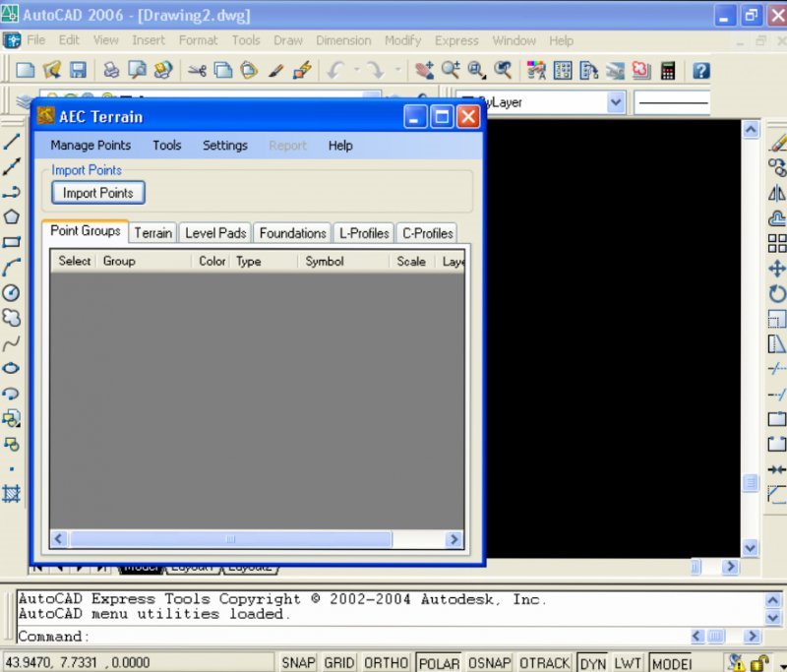This screenshot has width=787, height=672.
Task: Select the Revision Cloud tool
Action: (x=12, y=318)
